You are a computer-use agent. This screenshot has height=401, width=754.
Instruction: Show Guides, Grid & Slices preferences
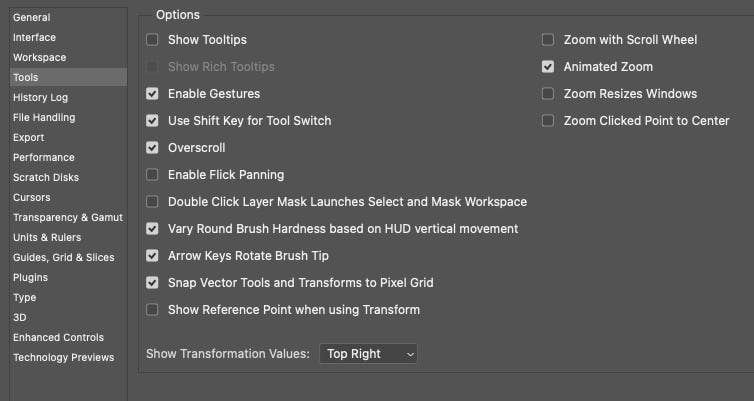(63, 257)
